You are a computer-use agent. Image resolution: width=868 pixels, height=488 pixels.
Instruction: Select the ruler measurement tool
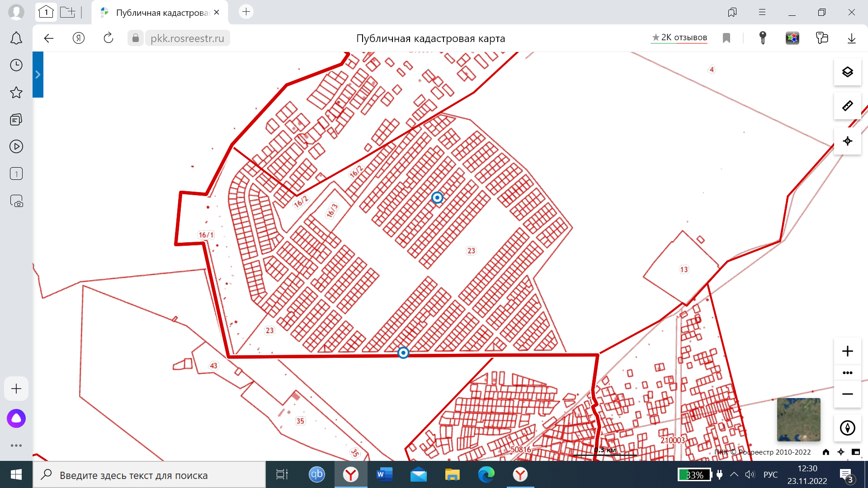pyautogui.click(x=847, y=106)
